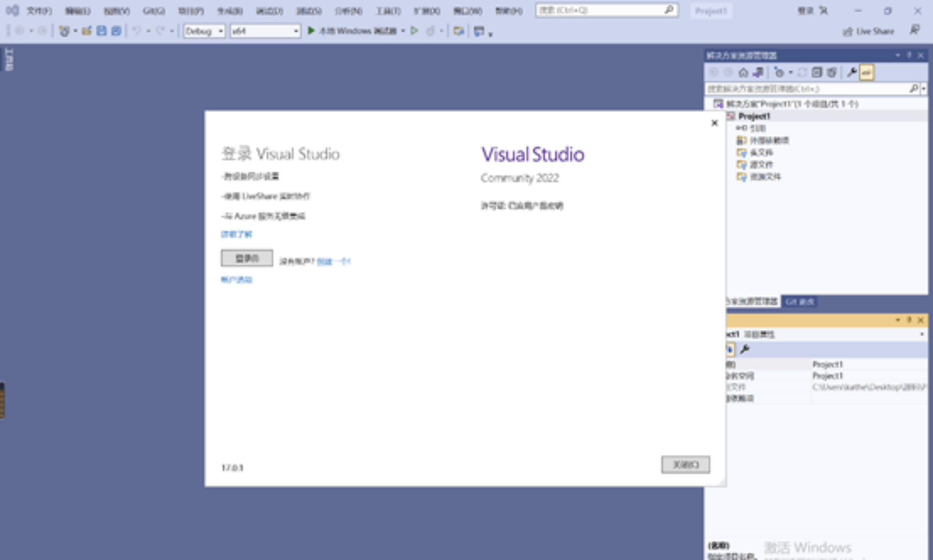Screen dimensions: 933x560
Task: Switch to the Git Changes tab
Action: pos(800,301)
